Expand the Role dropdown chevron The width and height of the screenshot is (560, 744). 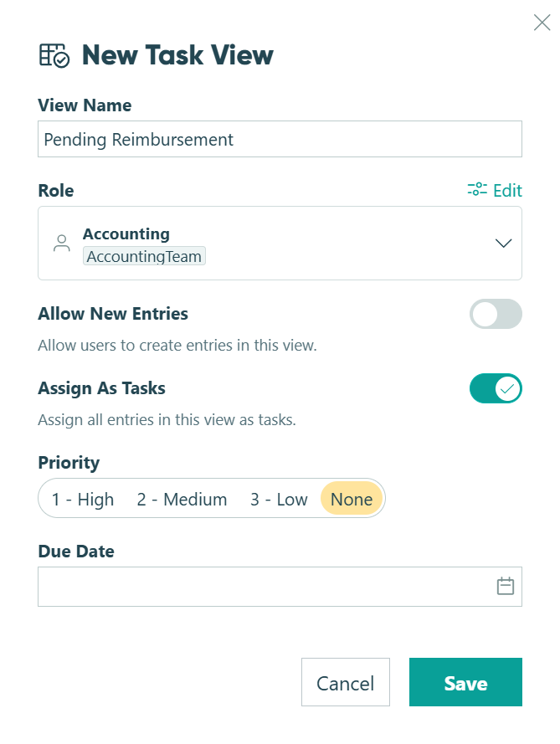pyautogui.click(x=503, y=243)
